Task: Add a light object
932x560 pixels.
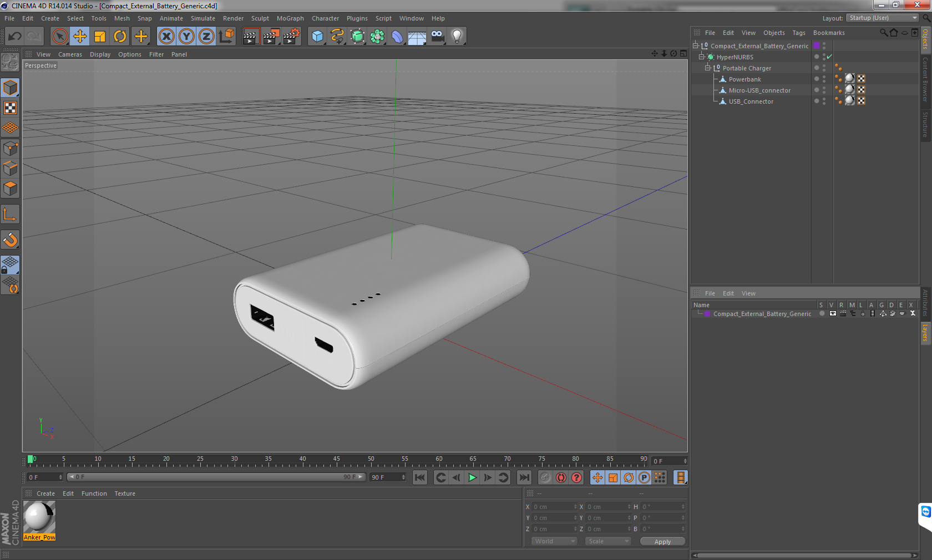Action: click(457, 37)
